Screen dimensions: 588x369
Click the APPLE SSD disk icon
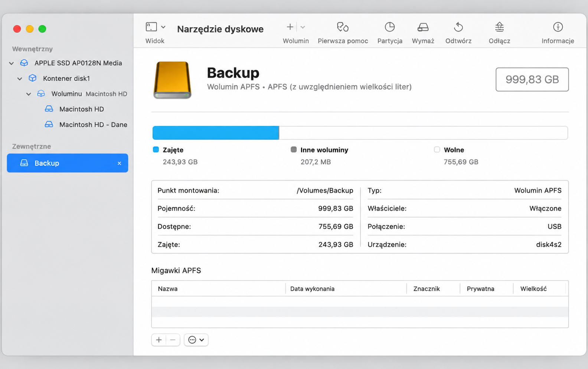[24, 63]
